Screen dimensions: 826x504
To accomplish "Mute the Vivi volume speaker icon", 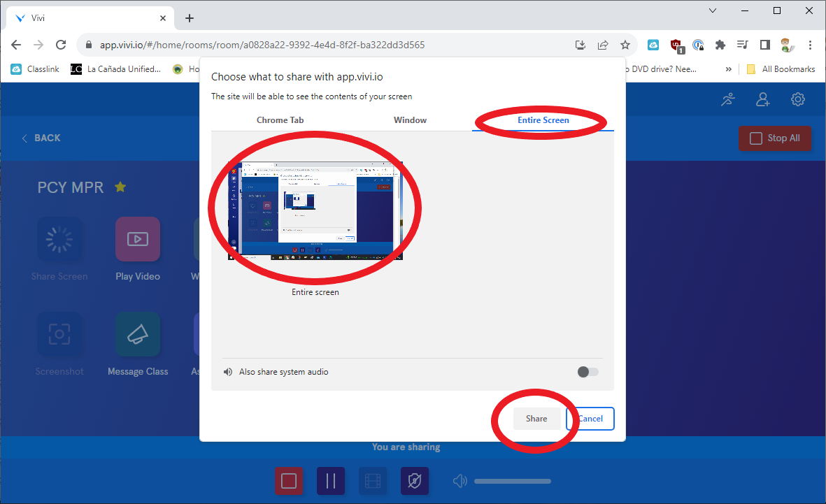I will (x=460, y=481).
